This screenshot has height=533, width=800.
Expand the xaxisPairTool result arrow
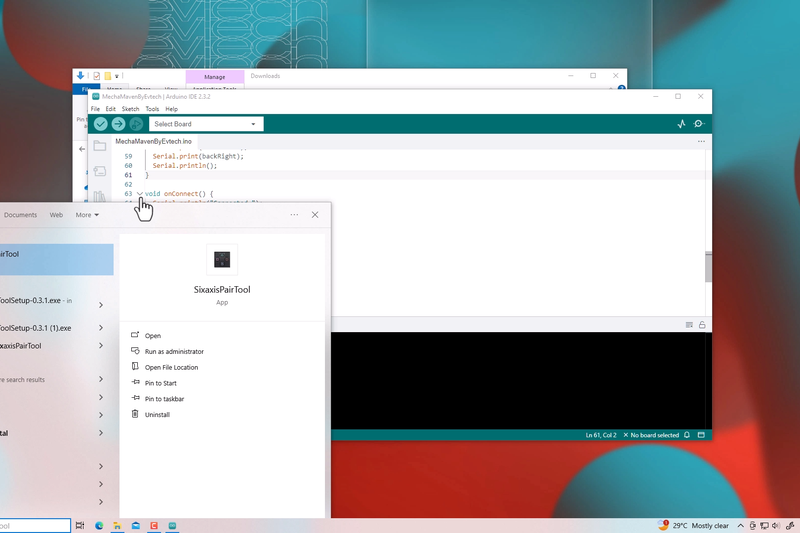(101, 346)
